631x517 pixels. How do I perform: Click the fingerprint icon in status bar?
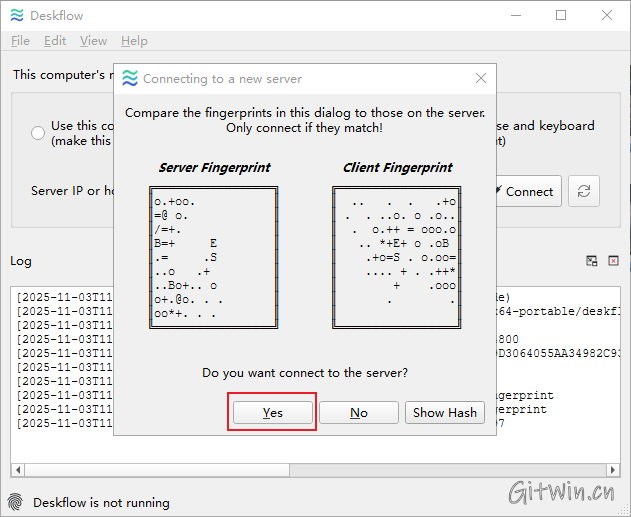tap(15, 502)
